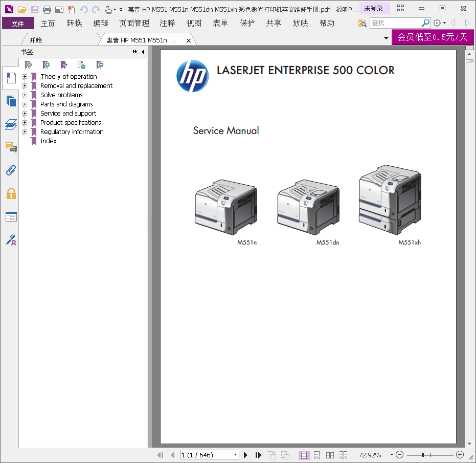
Task: Enable continuous page view mode
Action: (316, 455)
